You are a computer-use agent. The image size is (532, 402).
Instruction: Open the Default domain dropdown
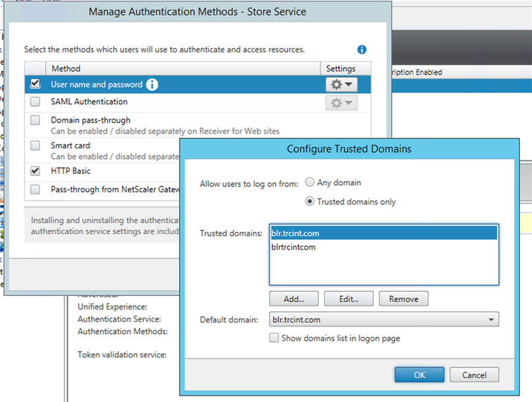pos(384,319)
